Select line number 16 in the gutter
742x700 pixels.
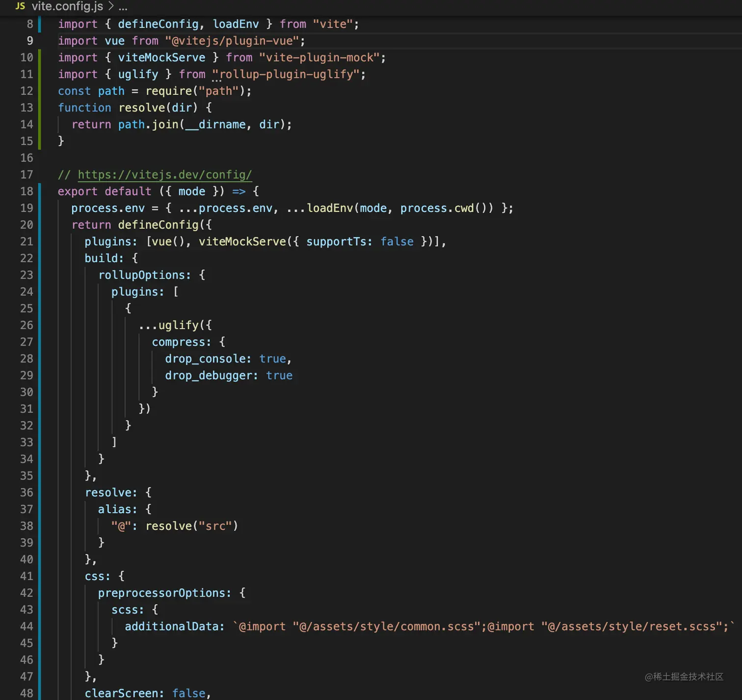pos(26,158)
